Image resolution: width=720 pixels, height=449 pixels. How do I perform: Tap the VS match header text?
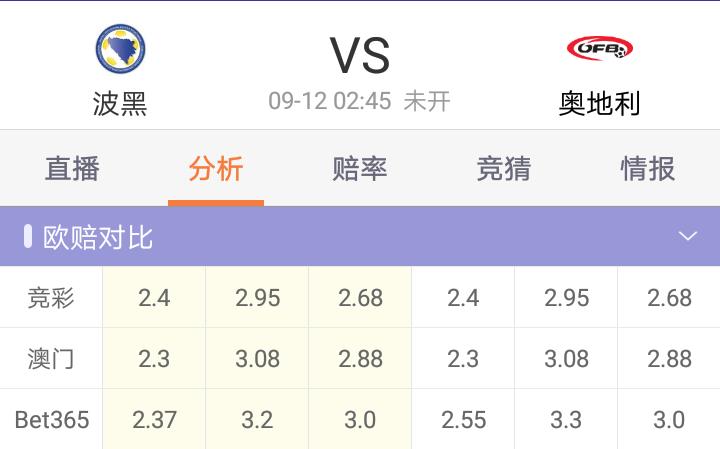coord(360,55)
